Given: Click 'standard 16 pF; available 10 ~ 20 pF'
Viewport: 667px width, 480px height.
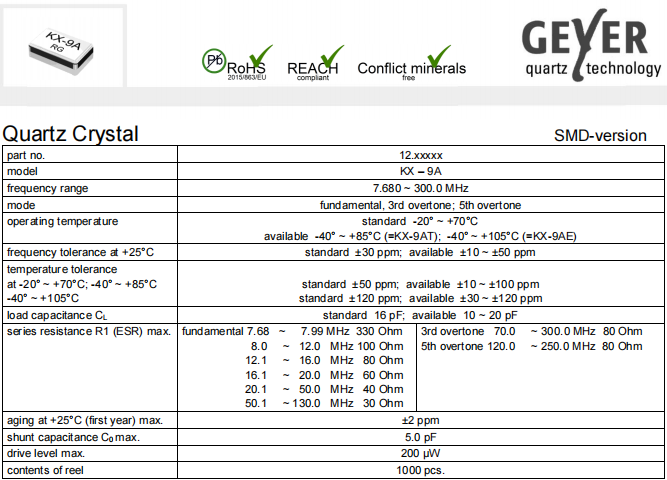Looking at the screenshot, I should click(x=420, y=315).
